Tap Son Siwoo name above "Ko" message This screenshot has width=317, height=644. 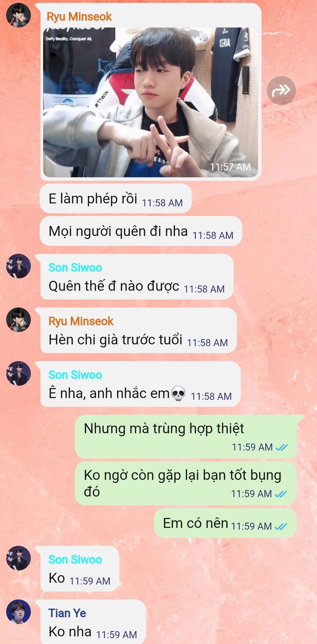coord(75,559)
